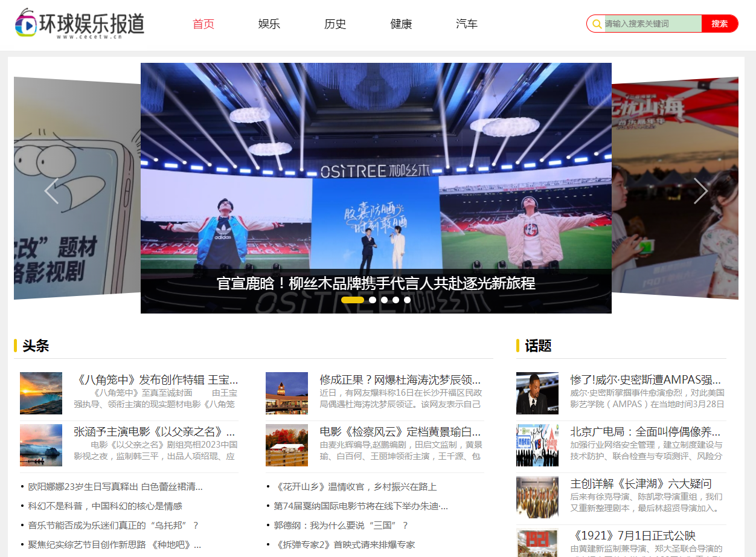Click summary starting 由麦兆辉编导,赵鹏编剧

(401, 450)
